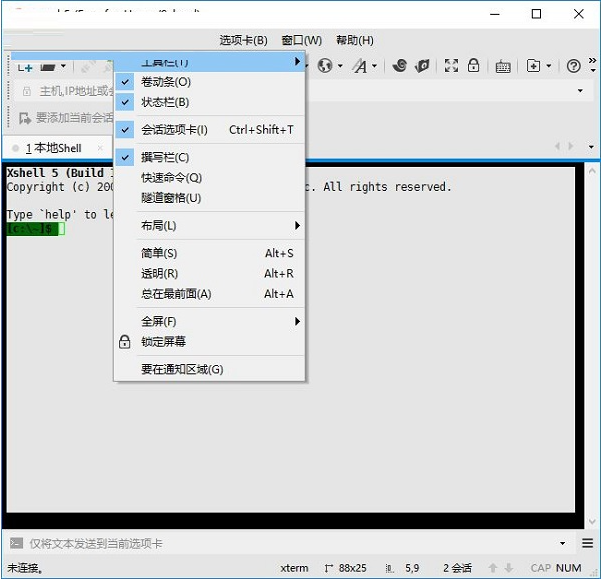
Task: Click the lock icon in toolbar
Action: coord(473,66)
